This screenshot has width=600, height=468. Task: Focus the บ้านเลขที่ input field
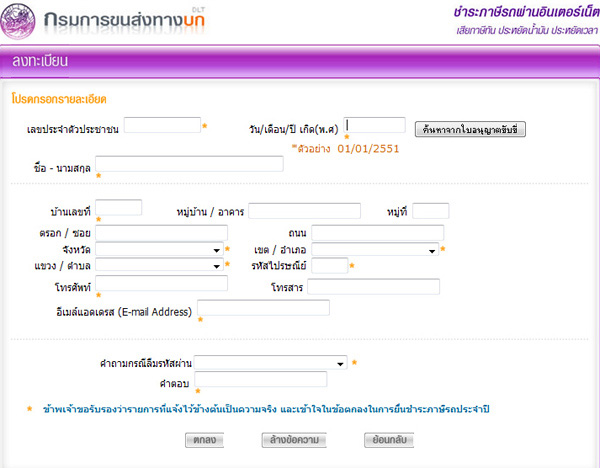click(119, 208)
